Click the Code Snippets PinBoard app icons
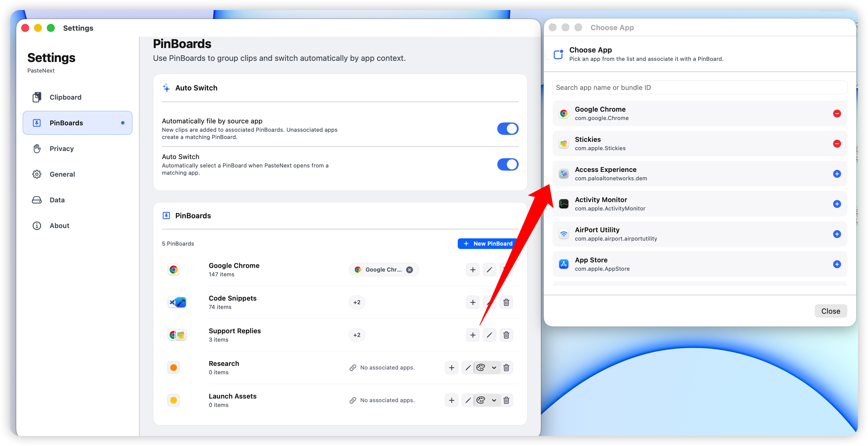The height and width of the screenshot is (446, 868). point(177,302)
